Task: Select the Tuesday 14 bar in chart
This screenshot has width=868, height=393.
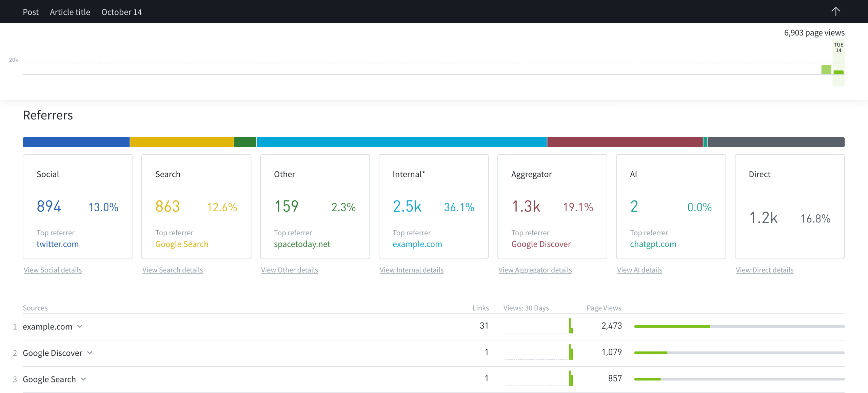Action: pos(838,72)
